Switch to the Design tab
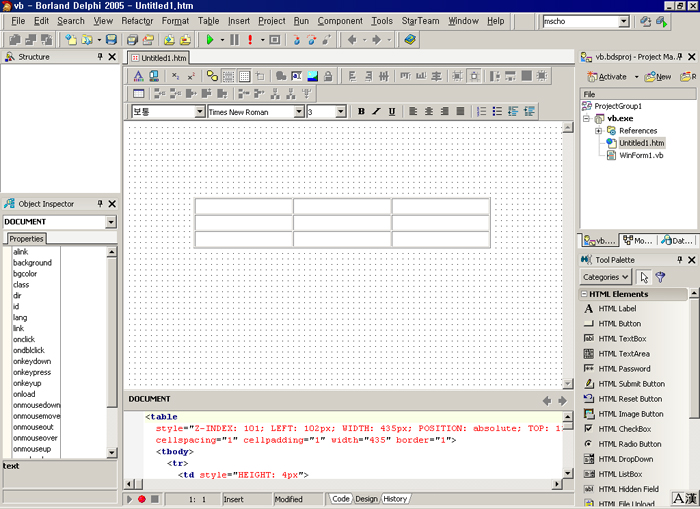 (366, 498)
